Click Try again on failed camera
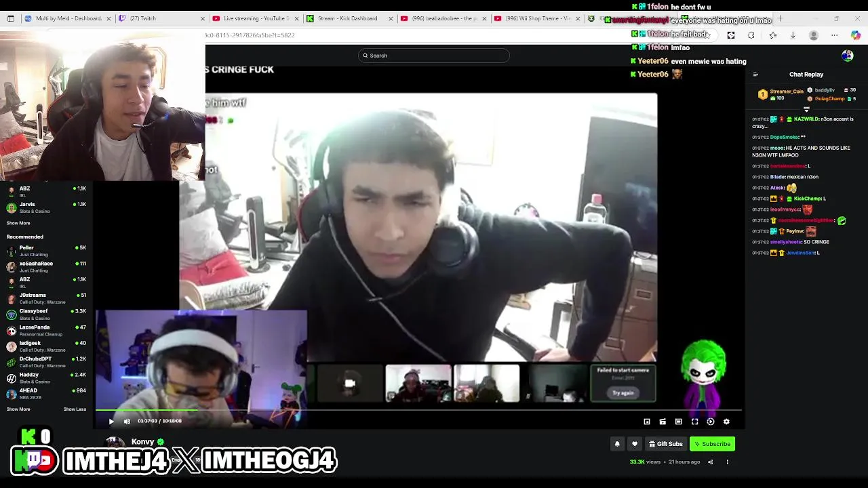The height and width of the screenshot is (488, 868). click(623, 393)
